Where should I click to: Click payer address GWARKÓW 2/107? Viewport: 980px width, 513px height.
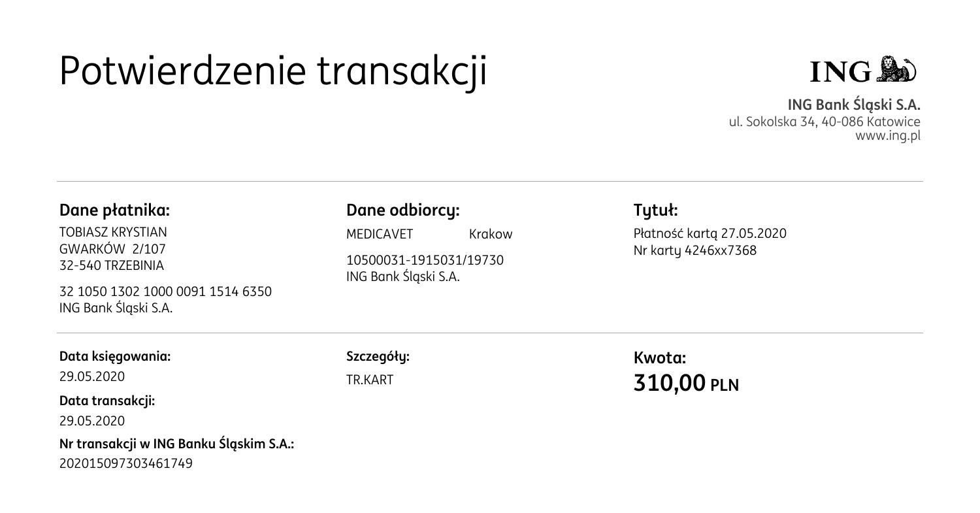(112, 249)
